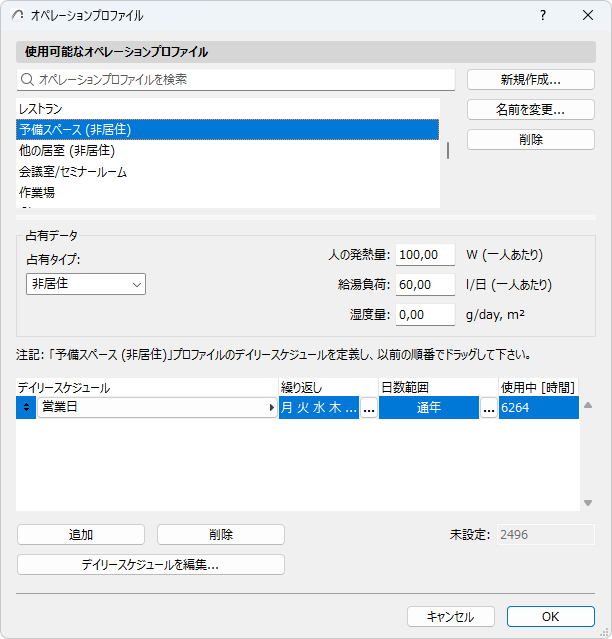The image size is (612, 639).
Task: Click the schedule list scroll-up arrow
Action: pos(588,406)
